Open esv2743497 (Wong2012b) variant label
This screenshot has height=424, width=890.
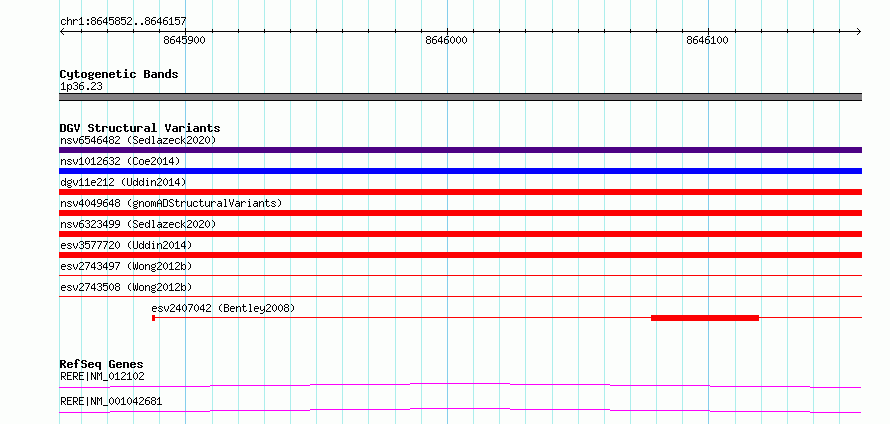126,266
